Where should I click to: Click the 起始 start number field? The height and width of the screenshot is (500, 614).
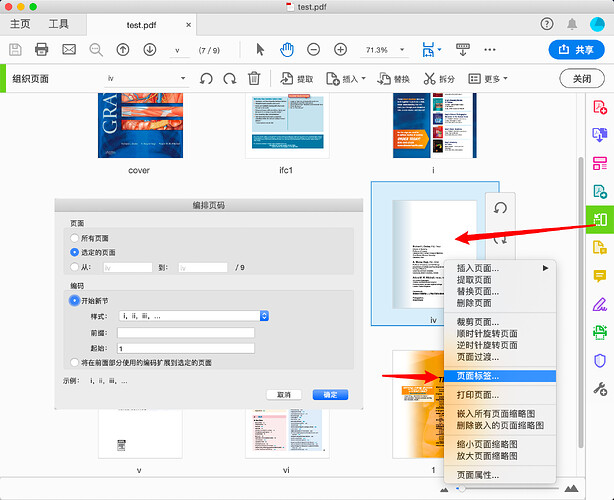(x=186, y=348)
